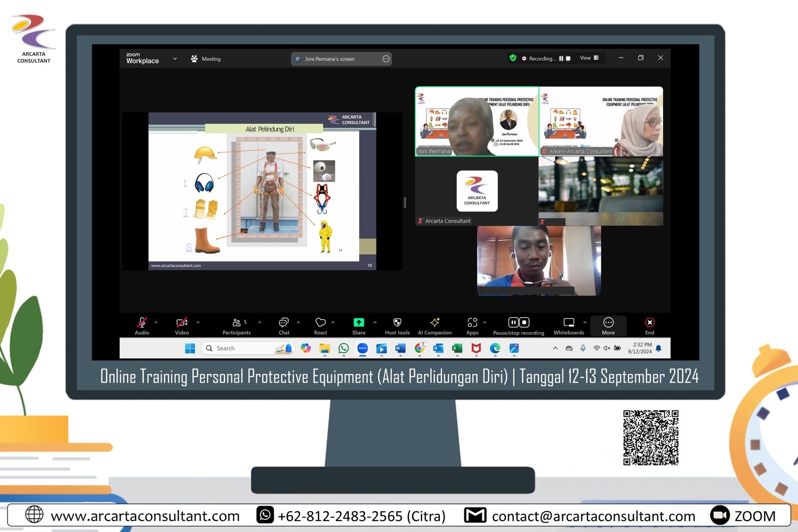Expand the Video options arrow
Image resolution: width=798 pixels, height=532 pixels.
click(198, 322)
